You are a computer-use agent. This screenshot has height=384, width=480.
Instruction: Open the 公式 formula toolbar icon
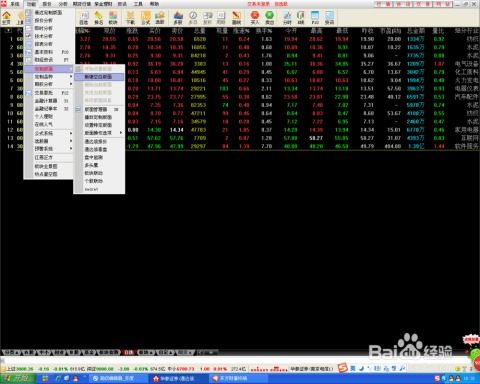point(146,17)
